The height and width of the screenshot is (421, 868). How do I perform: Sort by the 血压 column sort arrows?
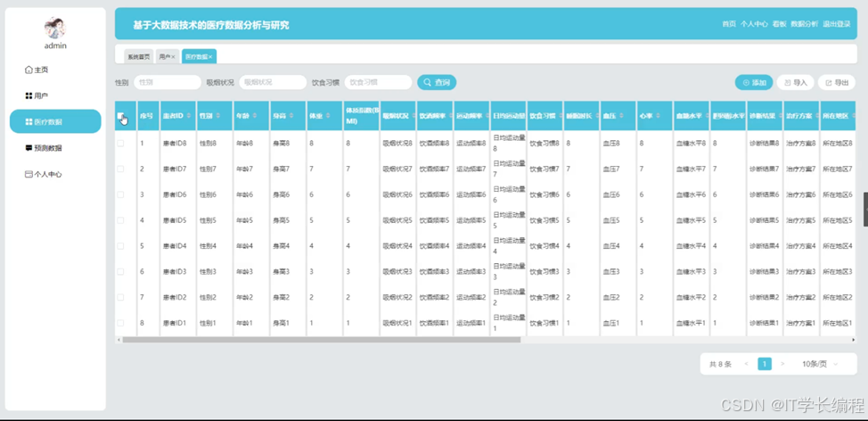[x=621, y=116]
